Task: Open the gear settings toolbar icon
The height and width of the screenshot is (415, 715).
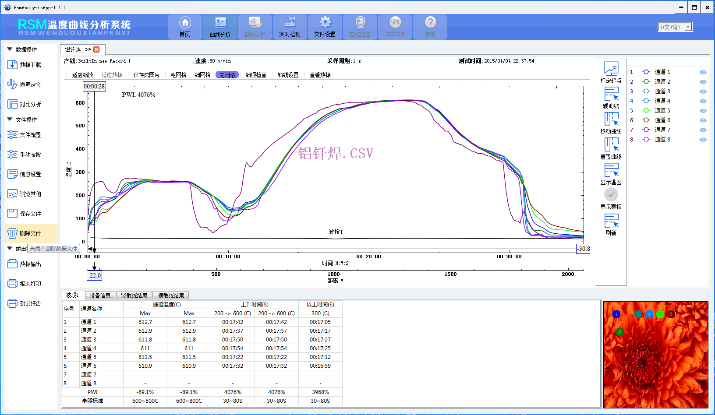Action: (x=325, y=25)
